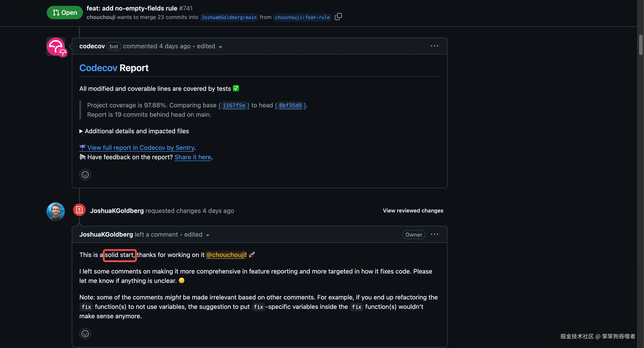The image size is (644, 348).
Task: Click the red changes-requested review icon
Action: pos(79,210)
